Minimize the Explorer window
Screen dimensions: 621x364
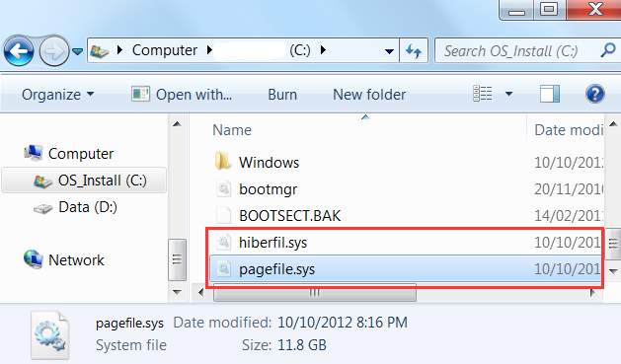516,10
